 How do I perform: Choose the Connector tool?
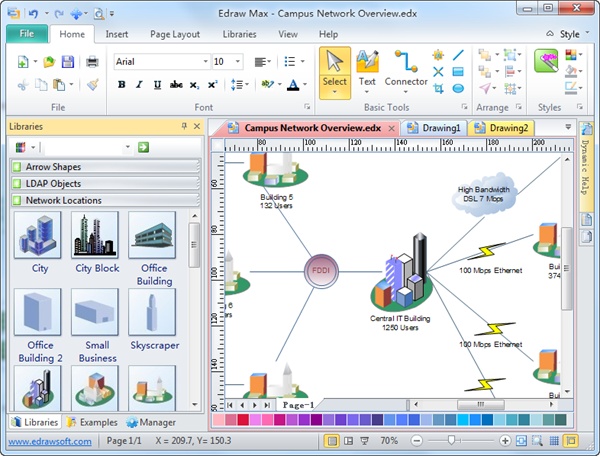[x=406, y=73]
